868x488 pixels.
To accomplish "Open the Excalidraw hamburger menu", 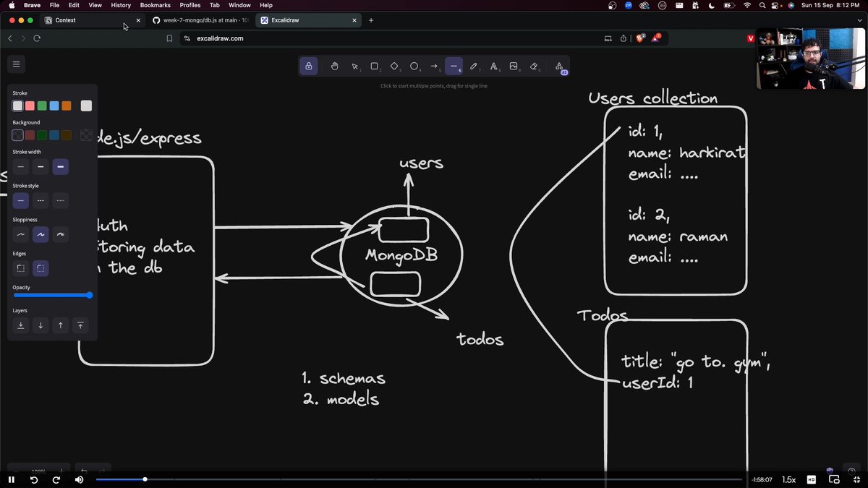I will click(x=16, y=64).
